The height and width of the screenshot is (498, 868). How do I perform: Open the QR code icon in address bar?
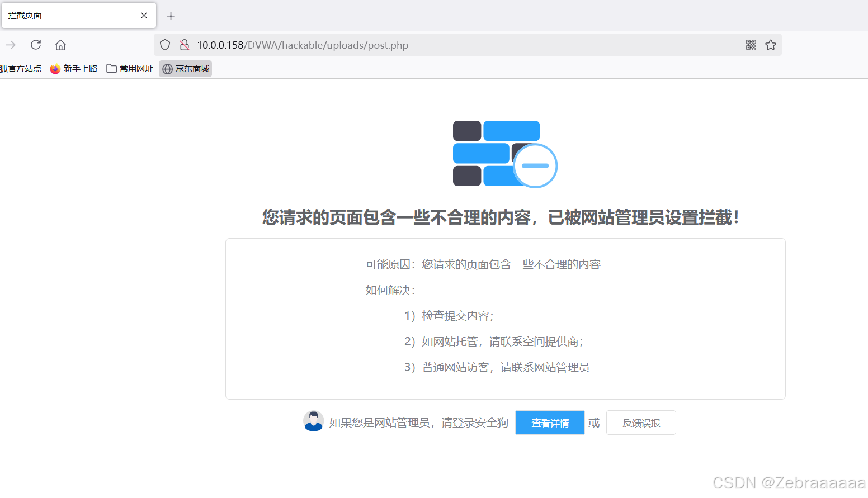pyautogui.click(x=751, y=45)
